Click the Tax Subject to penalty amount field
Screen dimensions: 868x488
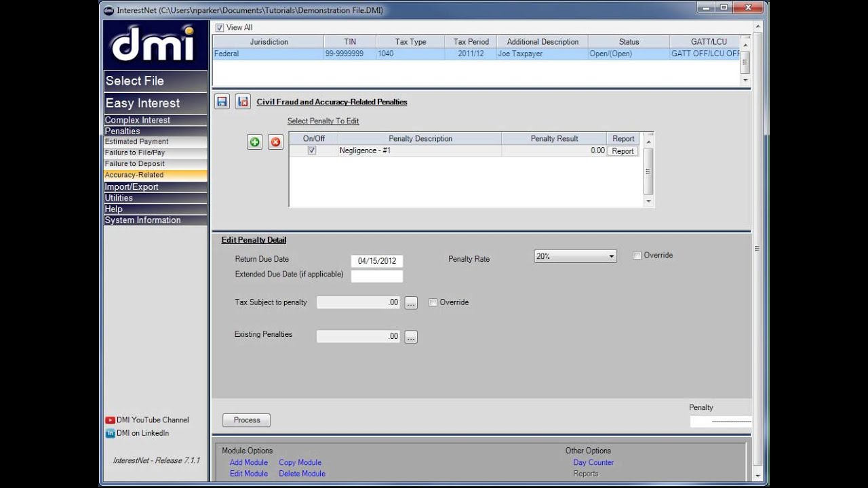[359, 303]
